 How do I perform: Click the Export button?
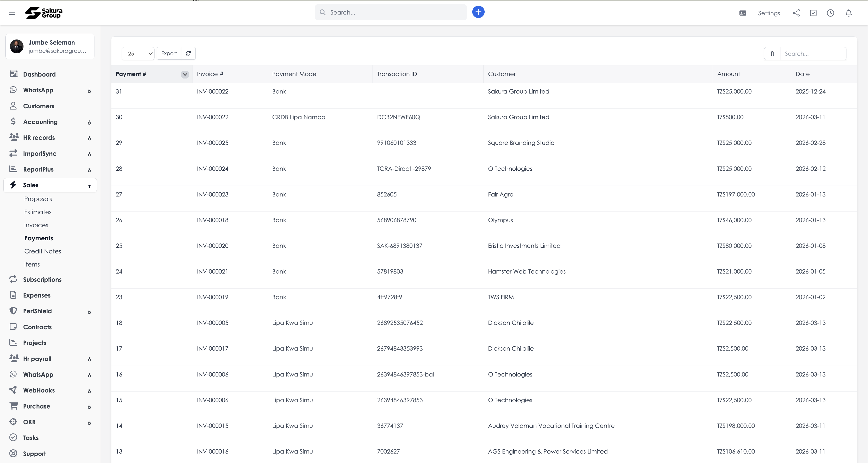pos(169,53)
